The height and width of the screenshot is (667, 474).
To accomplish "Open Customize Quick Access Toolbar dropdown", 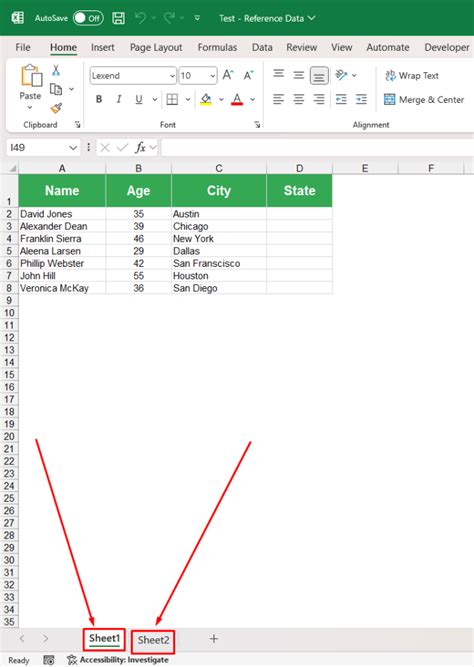I will (197, 18).
